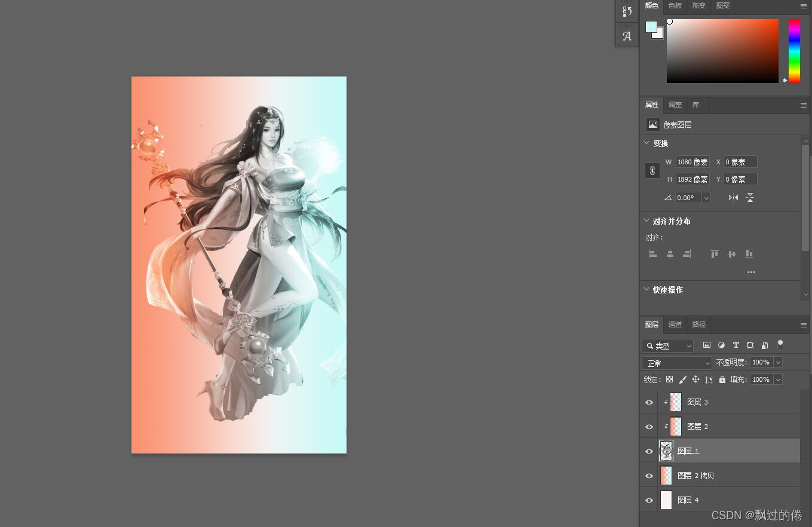Open the History panel icon
The width and height of the screenshot is (812, 527).
tap(627, 11)
